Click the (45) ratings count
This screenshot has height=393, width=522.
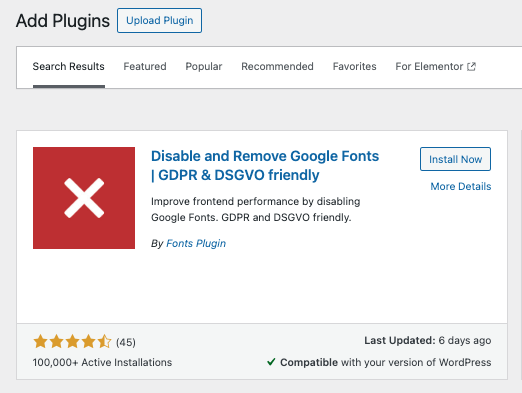click(126, 342)
